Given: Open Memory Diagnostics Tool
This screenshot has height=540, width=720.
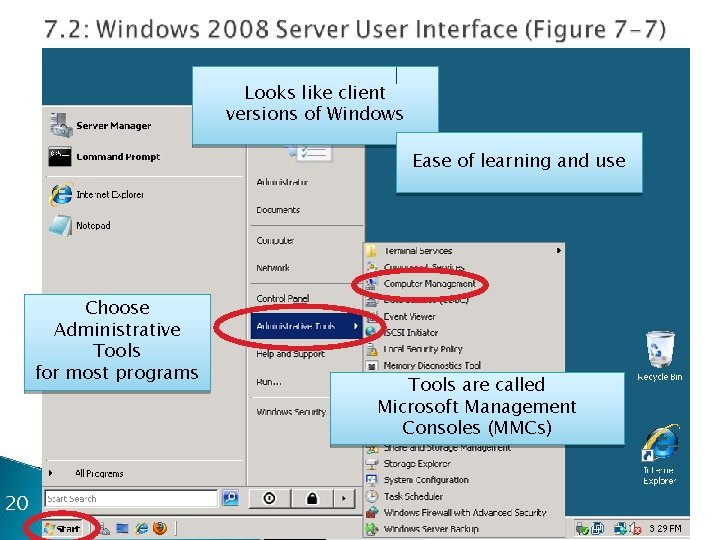Looking at the screenshot, I should click(x=432, y=366).
